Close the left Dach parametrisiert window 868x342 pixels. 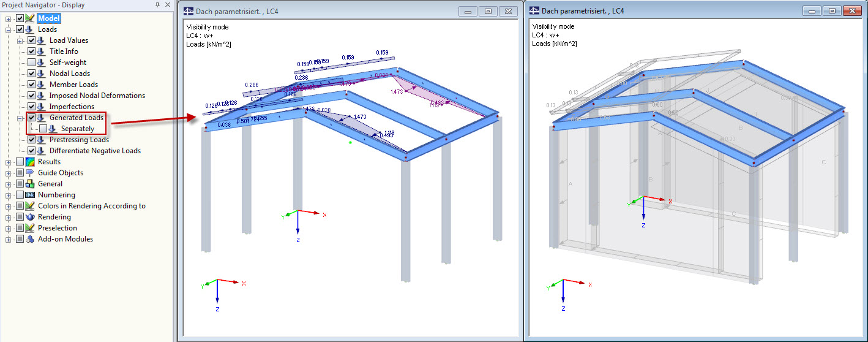[x=507, y=11]
